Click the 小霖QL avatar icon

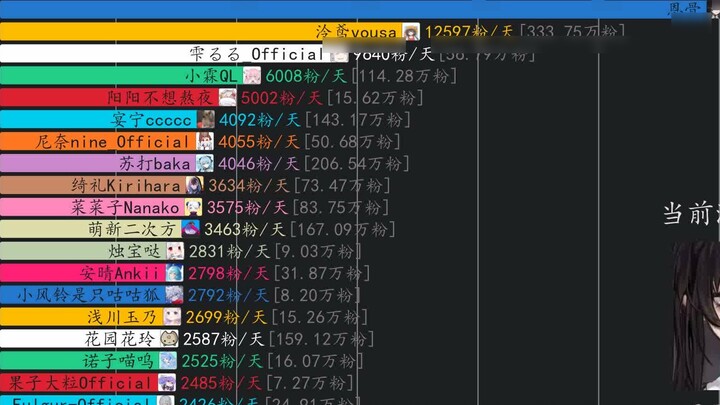(253, 76)
